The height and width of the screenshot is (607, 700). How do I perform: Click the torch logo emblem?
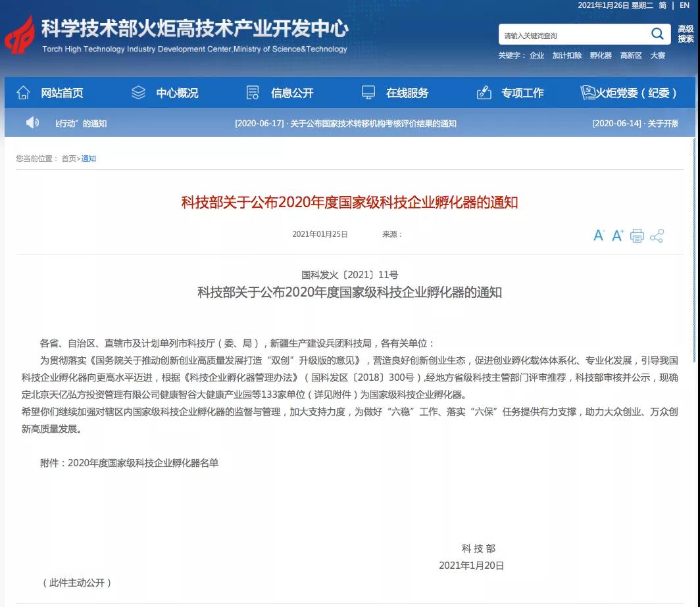(20, 35)
